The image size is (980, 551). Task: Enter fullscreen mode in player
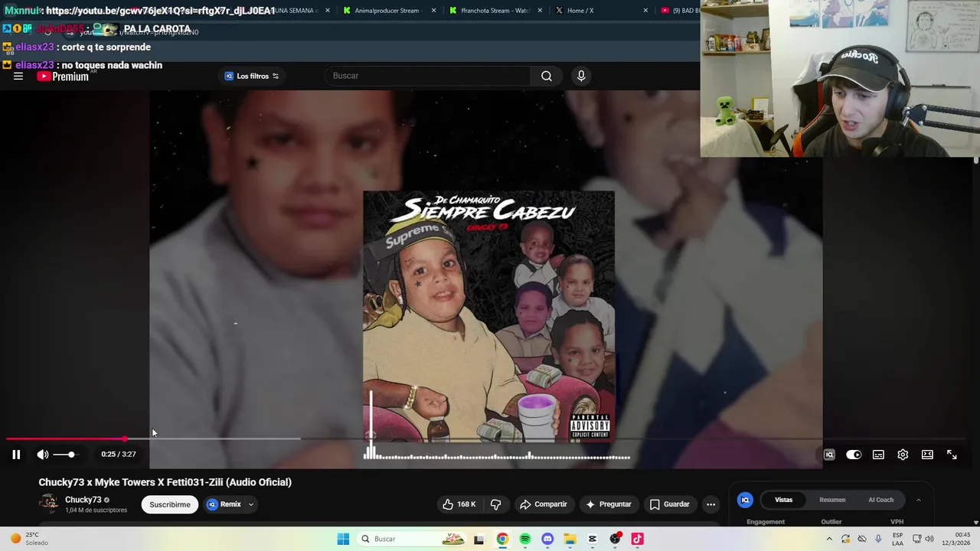click(952, 455)
